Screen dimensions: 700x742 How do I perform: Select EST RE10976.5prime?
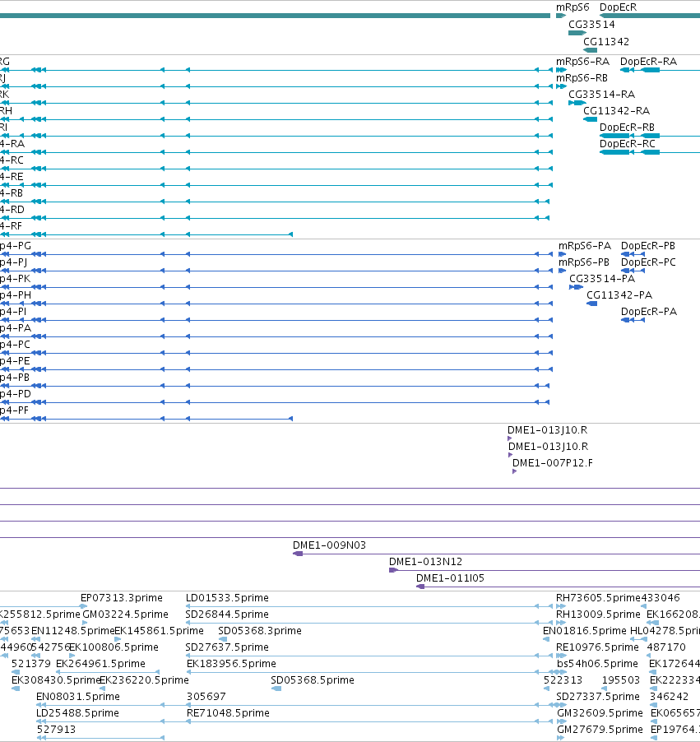pyautogui.click(x=597, y=647)
